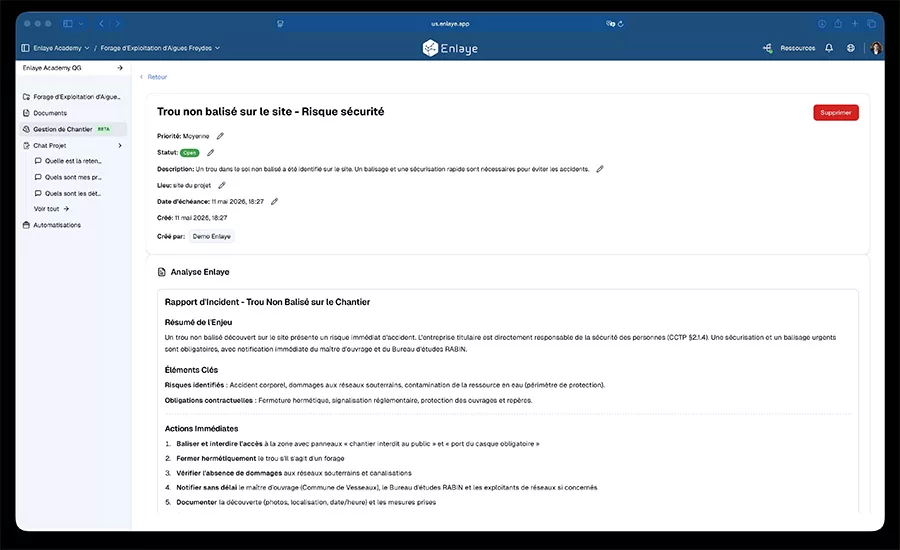Edit the Description pencil icon
This screenshot has height=550, width=900.
coord(600,169)
